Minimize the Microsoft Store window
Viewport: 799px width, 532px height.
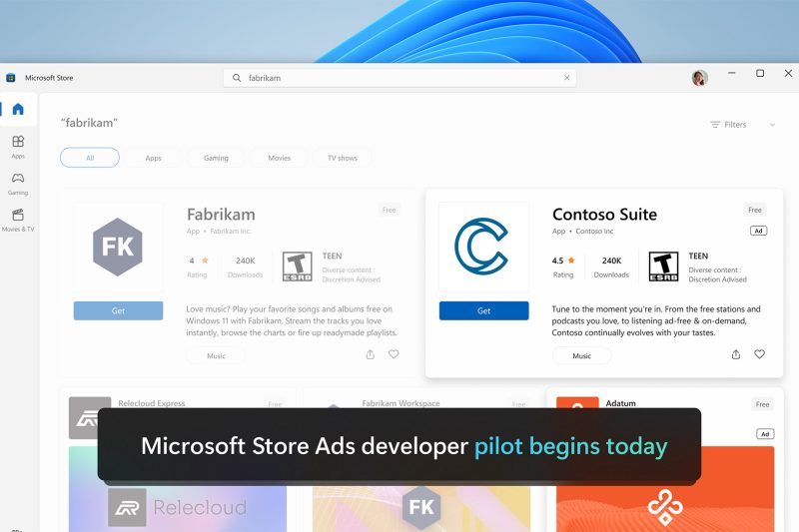tap(732, 73)
